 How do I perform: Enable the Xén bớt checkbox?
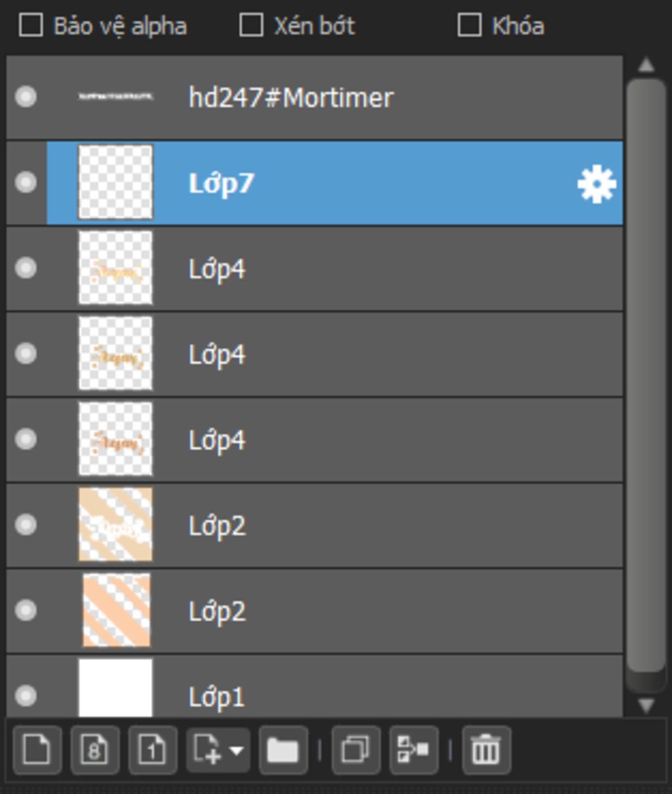pos(251,26)
